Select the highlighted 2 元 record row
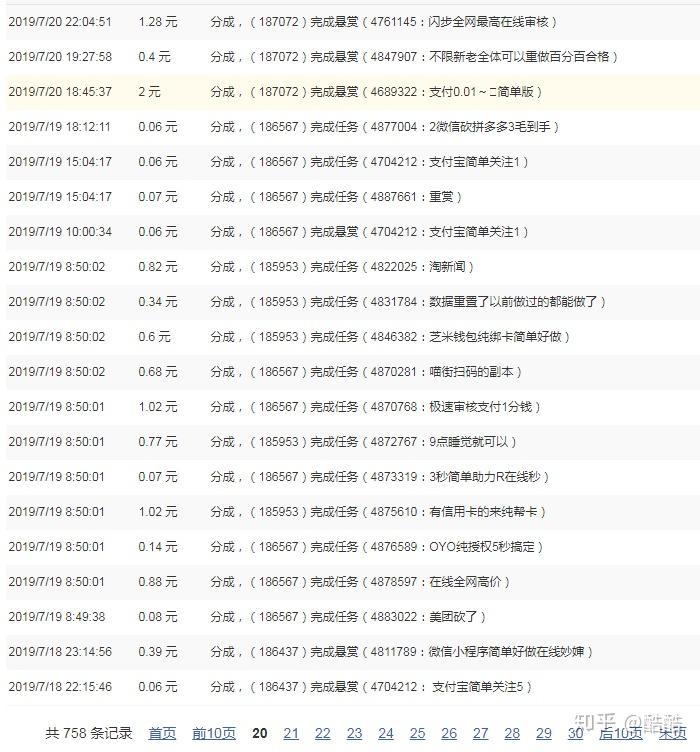Viewport: 700px width, 752px height. [353, 92]
